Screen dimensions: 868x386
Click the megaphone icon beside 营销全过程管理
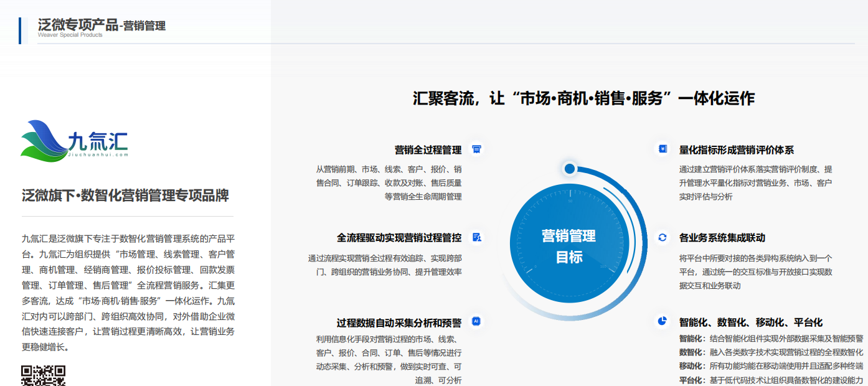click(476, 150)
